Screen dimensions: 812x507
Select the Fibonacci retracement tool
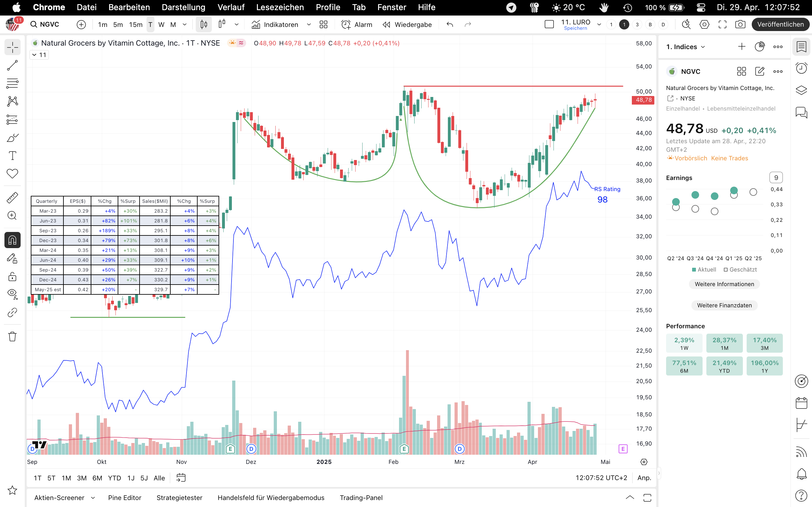pyautogui.click(x=12, y=83)
